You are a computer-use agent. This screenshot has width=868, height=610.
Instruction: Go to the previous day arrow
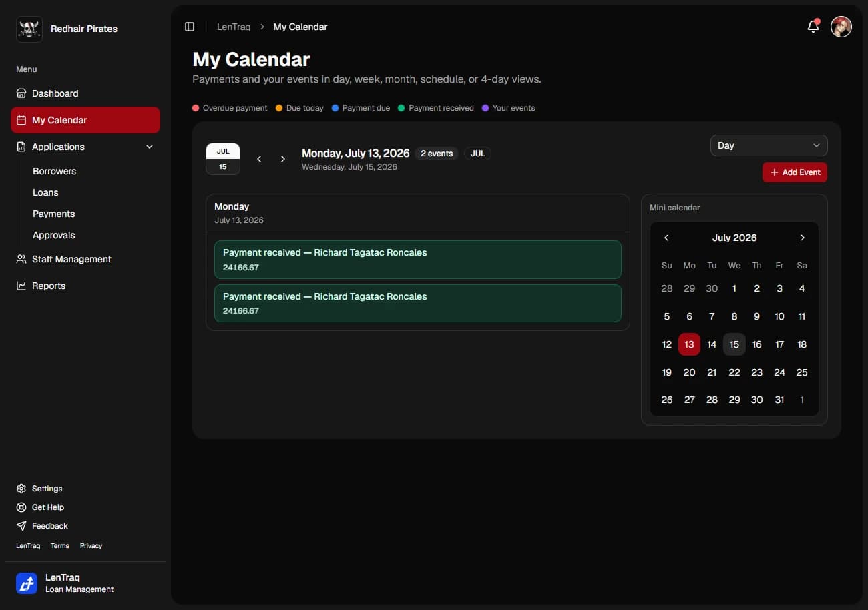point(259,159)
